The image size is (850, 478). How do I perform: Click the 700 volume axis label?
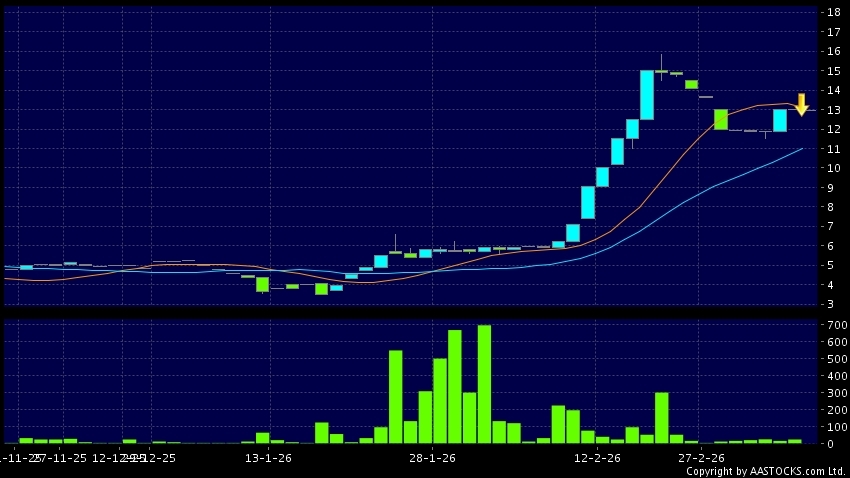832,326
